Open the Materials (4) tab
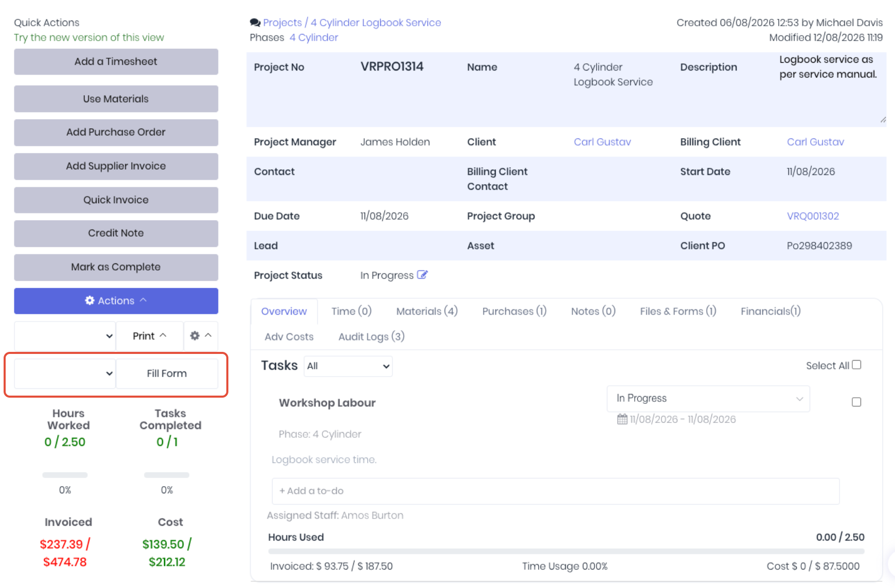The width and height of the screenshot is (895, 588). click(427, 311)
